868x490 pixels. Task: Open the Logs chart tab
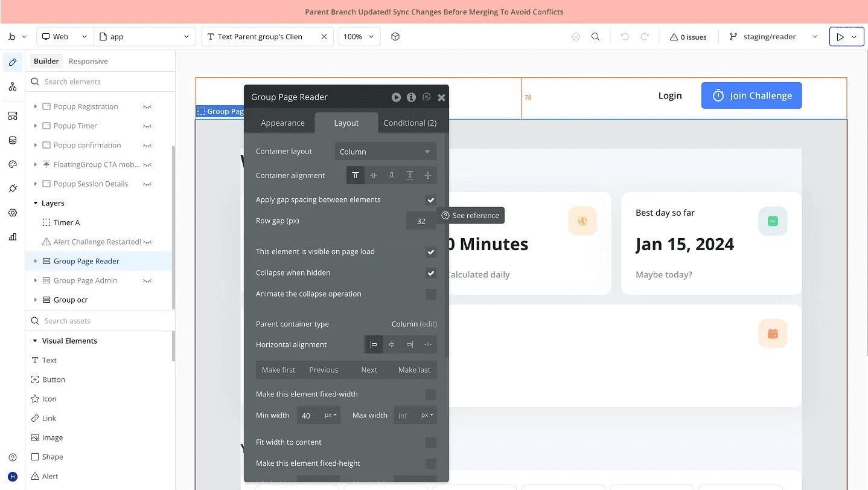pyautogui.click(x=13, y=237)
